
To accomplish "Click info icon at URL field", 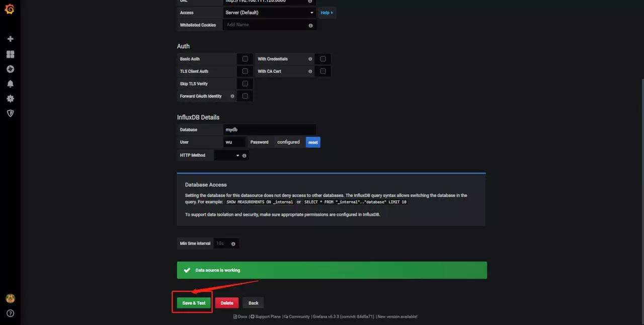I will click(310, 2).
